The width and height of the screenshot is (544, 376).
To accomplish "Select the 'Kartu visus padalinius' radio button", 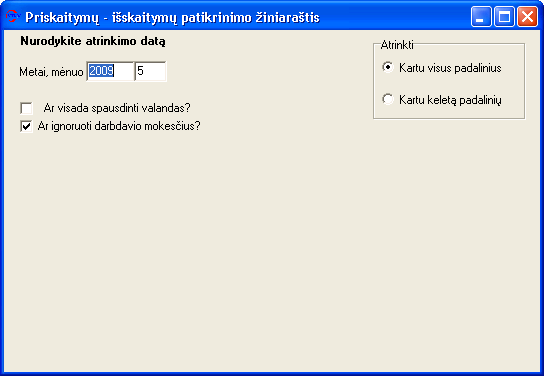I will point(388,67).
